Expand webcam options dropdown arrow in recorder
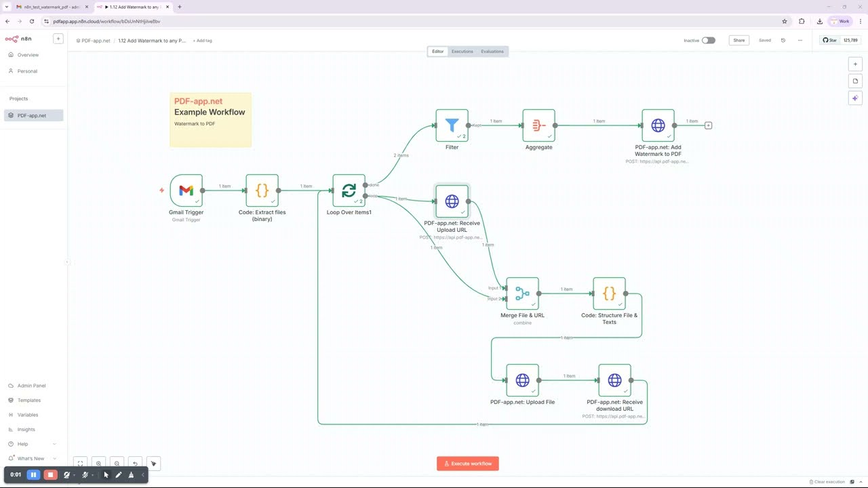 [74, 475]
